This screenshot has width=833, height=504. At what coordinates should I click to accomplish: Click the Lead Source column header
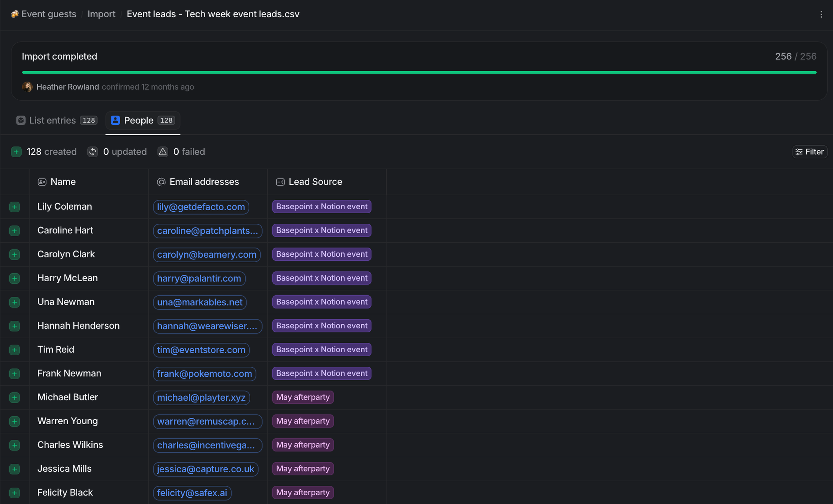[315, 182]
